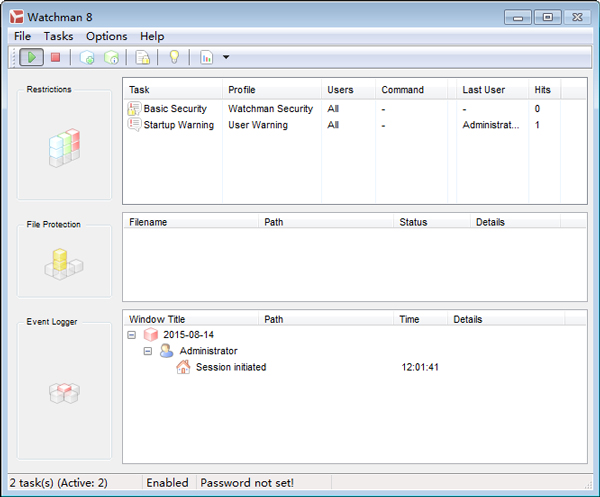Click the house Session initiated icon
This screenshot has width=600, height=497.
[183, 367]
